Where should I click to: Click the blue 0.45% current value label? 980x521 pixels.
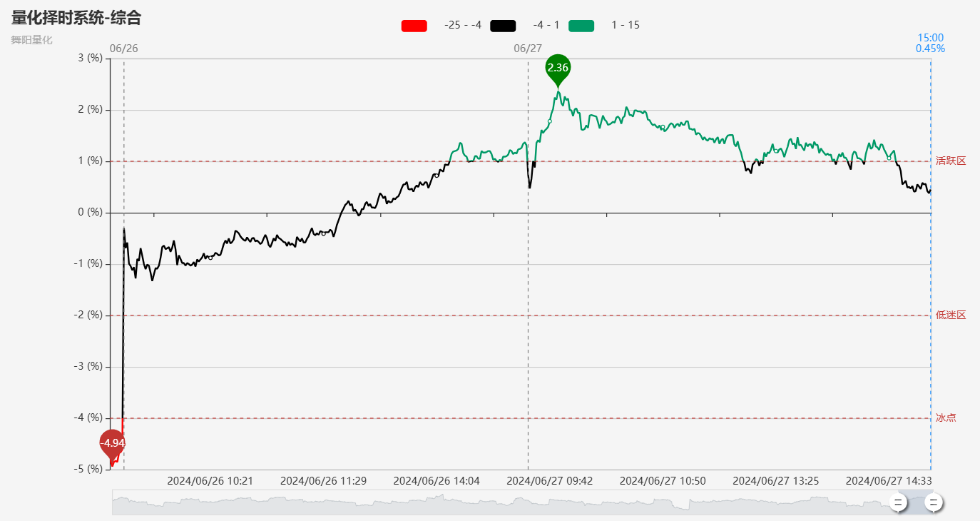(930, 49)
